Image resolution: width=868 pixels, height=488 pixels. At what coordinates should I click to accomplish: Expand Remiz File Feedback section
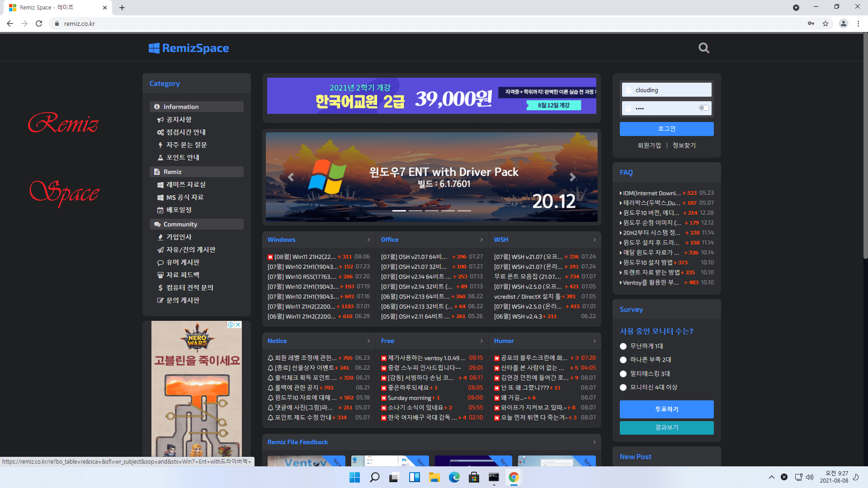coord(594,442)
